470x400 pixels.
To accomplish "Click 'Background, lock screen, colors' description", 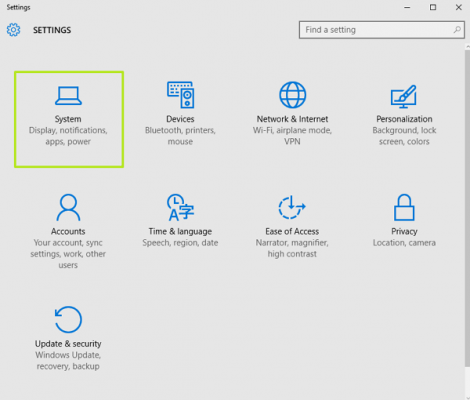I will coord(404,136).
